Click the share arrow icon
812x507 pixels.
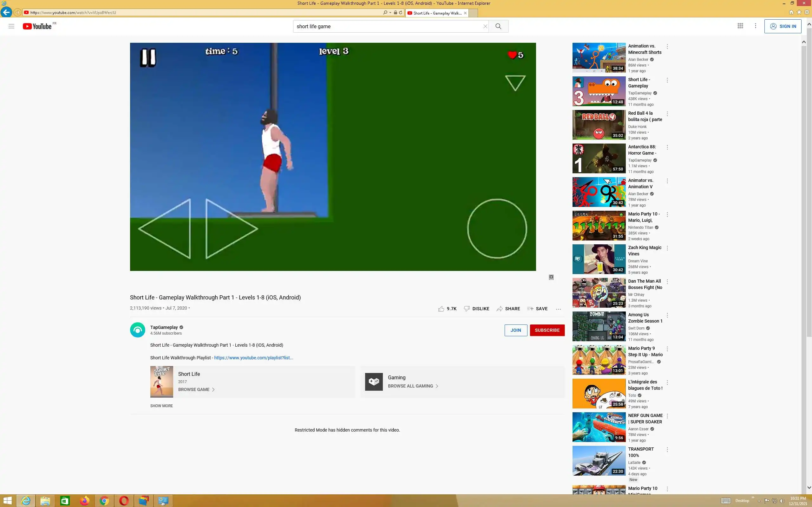tap(500, 309)
